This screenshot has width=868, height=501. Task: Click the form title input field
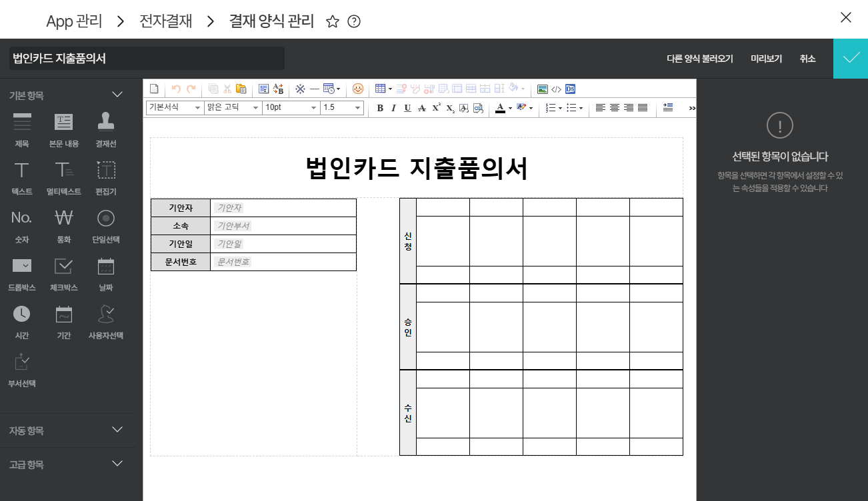(x=147, y=59)
